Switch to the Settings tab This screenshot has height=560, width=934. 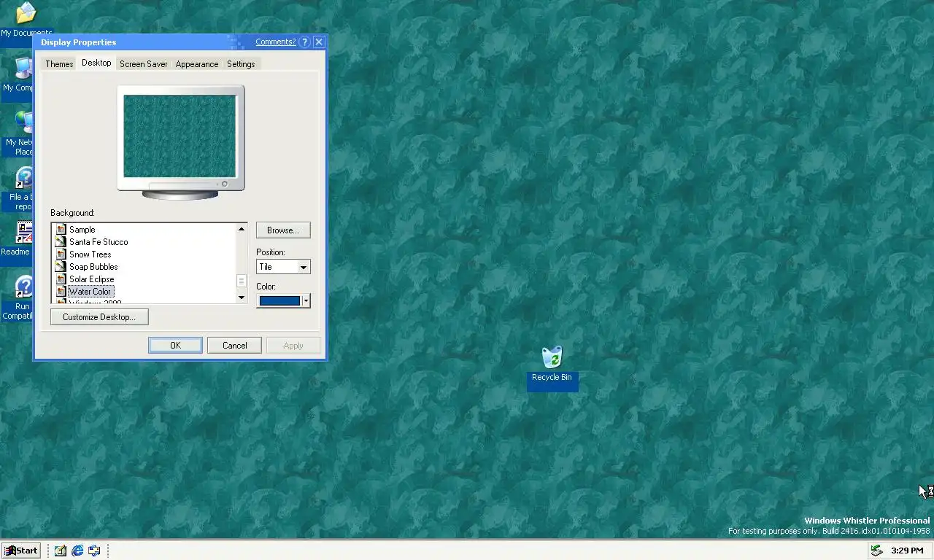(241, 64)
